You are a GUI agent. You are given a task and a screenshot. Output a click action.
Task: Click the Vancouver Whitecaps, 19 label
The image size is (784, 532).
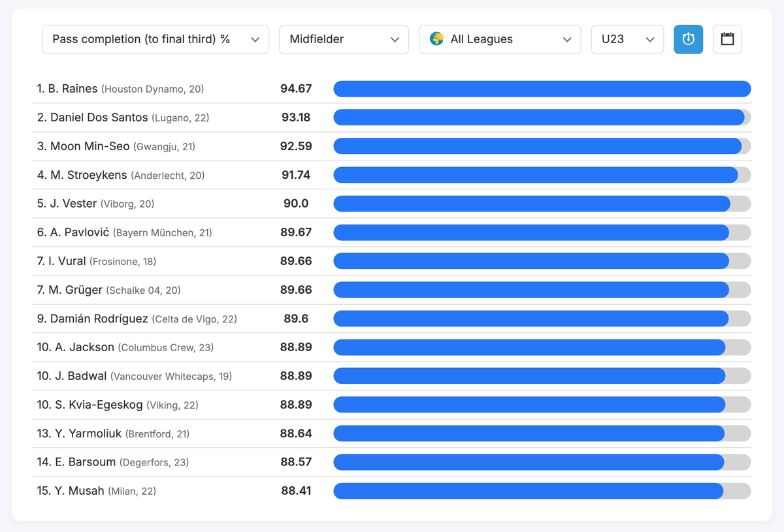(171, 377)
